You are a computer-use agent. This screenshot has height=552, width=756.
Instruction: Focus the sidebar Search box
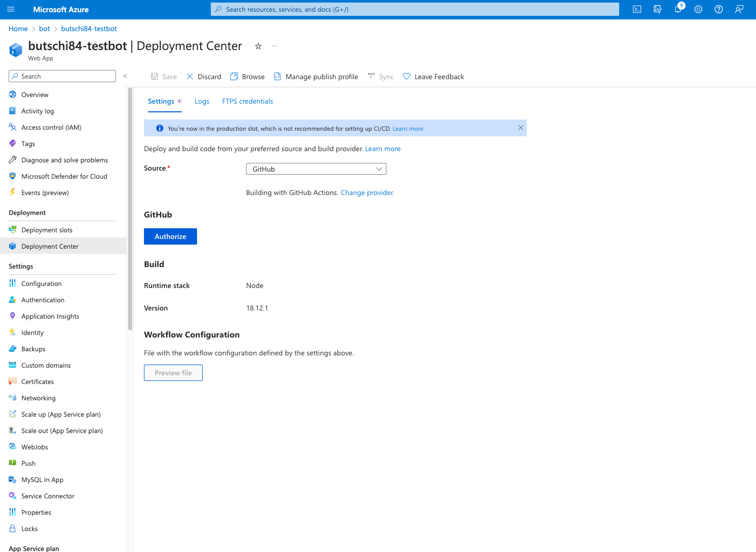click(62, 76)
